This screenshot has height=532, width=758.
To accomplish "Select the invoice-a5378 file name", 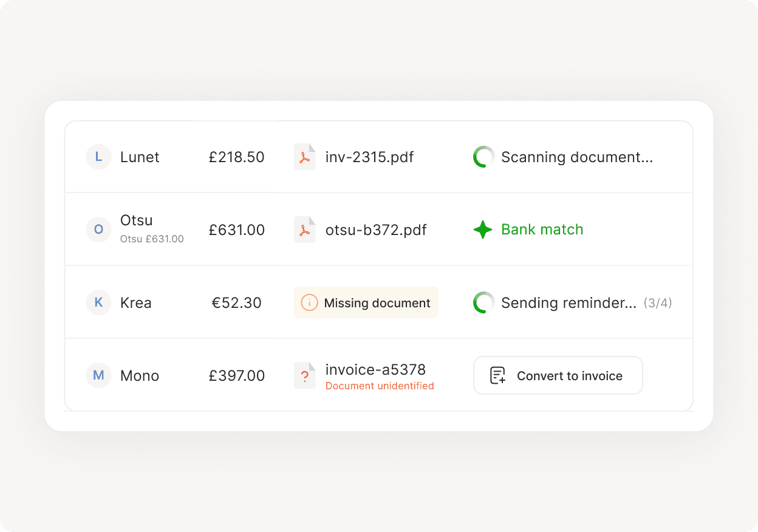I will 376,369.
